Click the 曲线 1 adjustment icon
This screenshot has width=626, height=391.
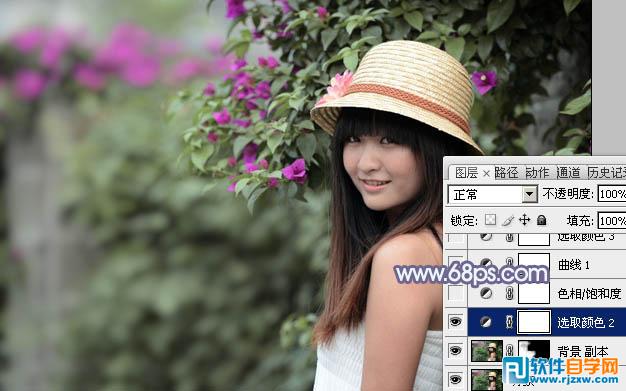coord(486,263)
